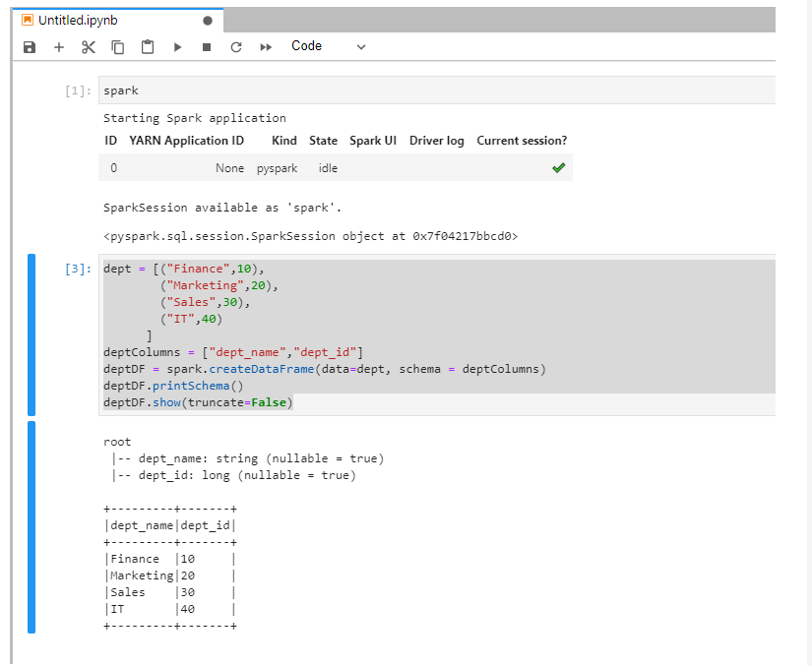This screenshot has width=812, height=666.
Task: Click the dept_name|dept_id table header row
Action: click(170, 525)
